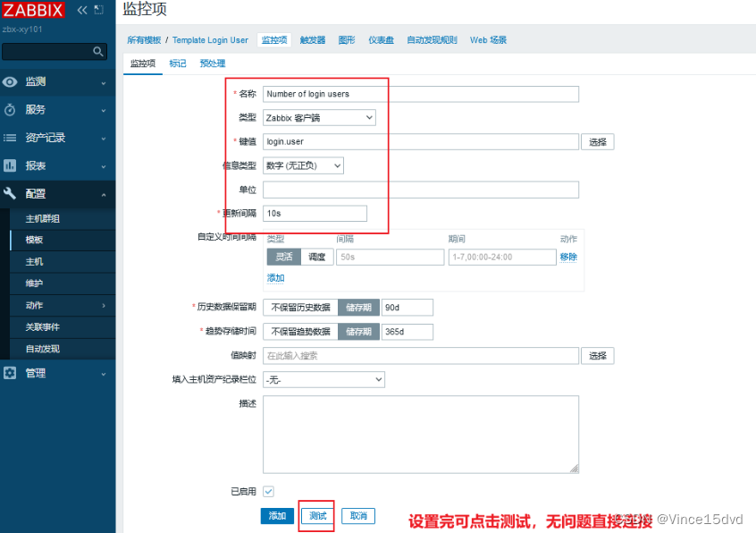Open 关联事件 in sidebar
Image resolution: width=756 pixels, height=533 pixels.
click(42, 327)
